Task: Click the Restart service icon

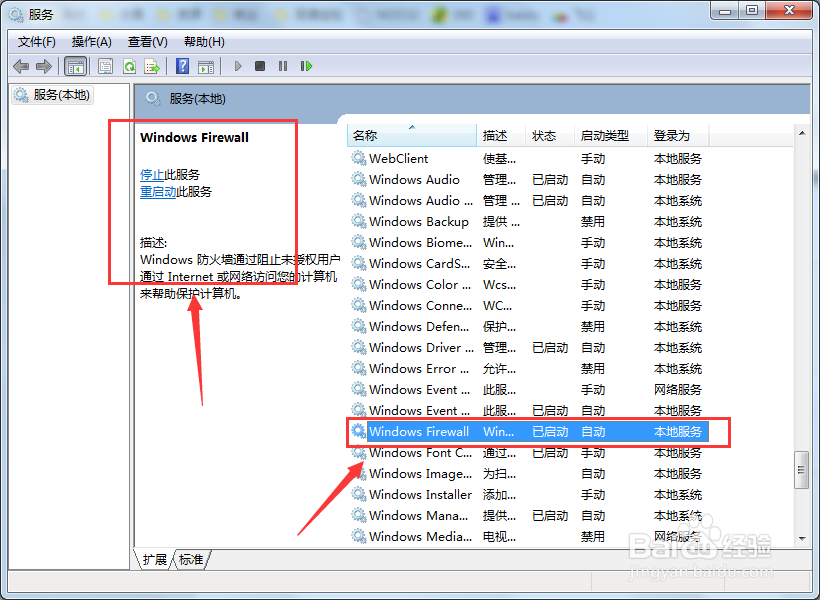Action: [x=306, y=66]
